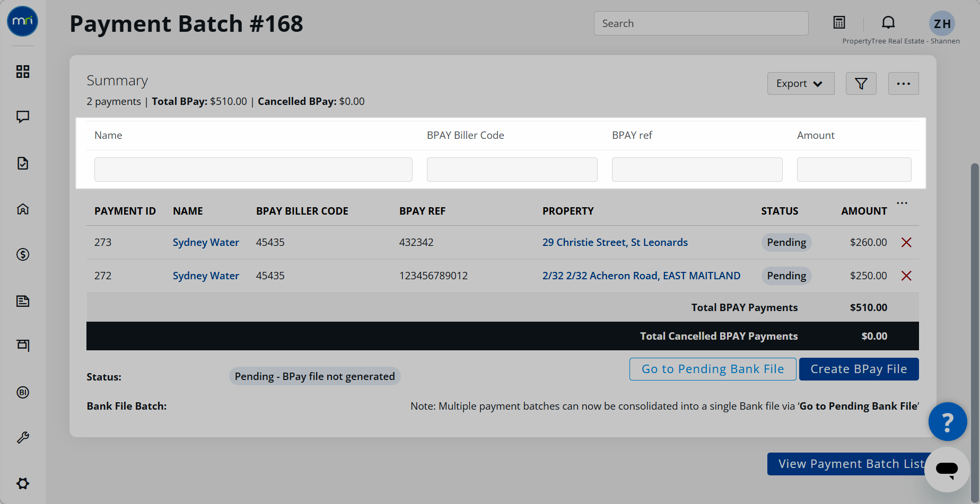The image size is (980, 504).
Task: Open the sidebar icon below the reports icon
Action: point(23,346)
